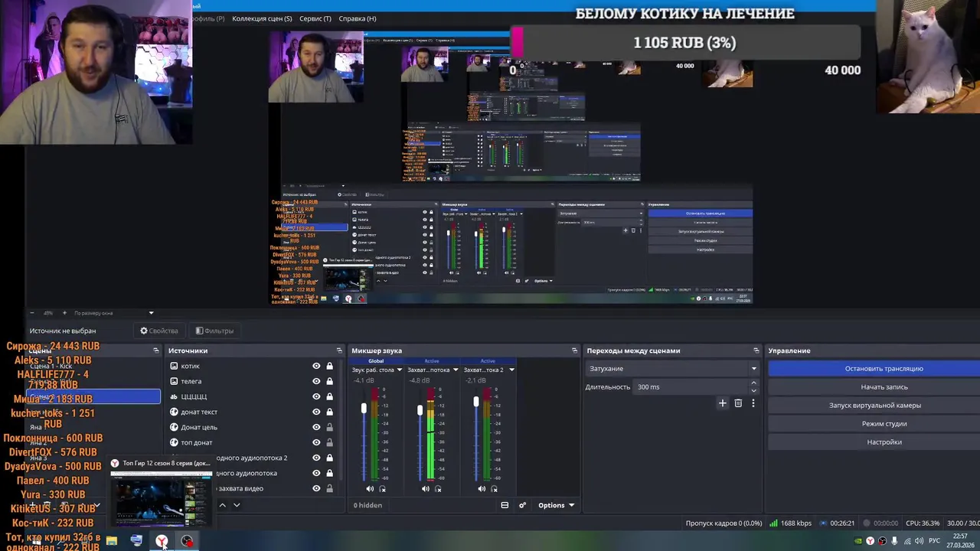Open mixer Options dropdown

(x=556, y=505)
